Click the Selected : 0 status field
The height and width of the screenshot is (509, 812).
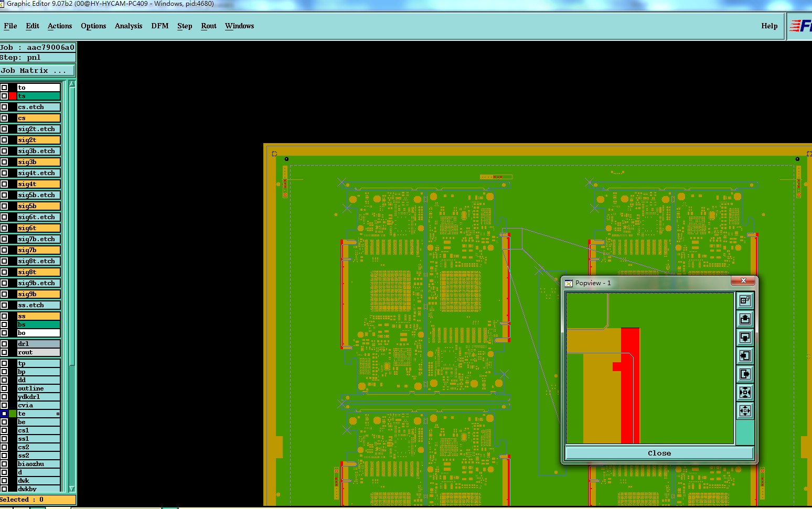[38, 500]
